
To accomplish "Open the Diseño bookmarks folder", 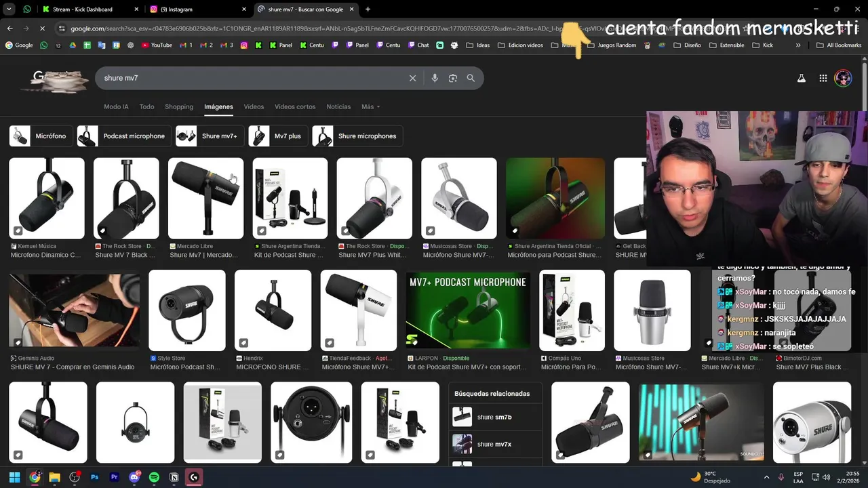I will click(x=687, y=45).
